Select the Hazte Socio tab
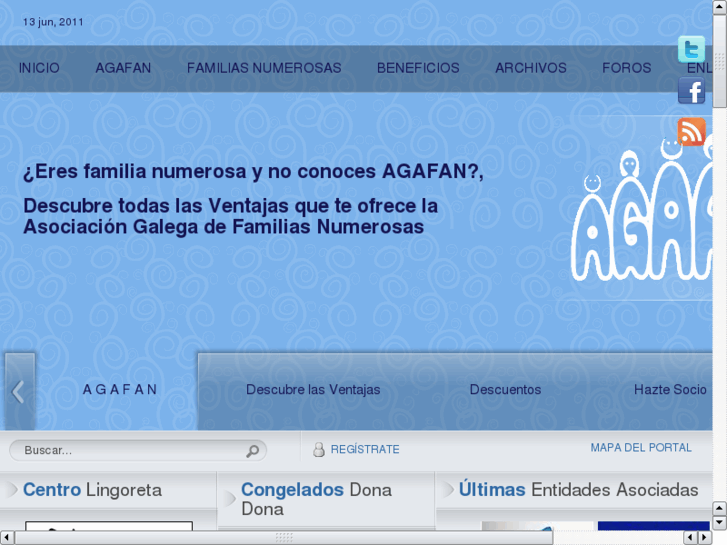727x545 pixels. [x=670, y=390]
